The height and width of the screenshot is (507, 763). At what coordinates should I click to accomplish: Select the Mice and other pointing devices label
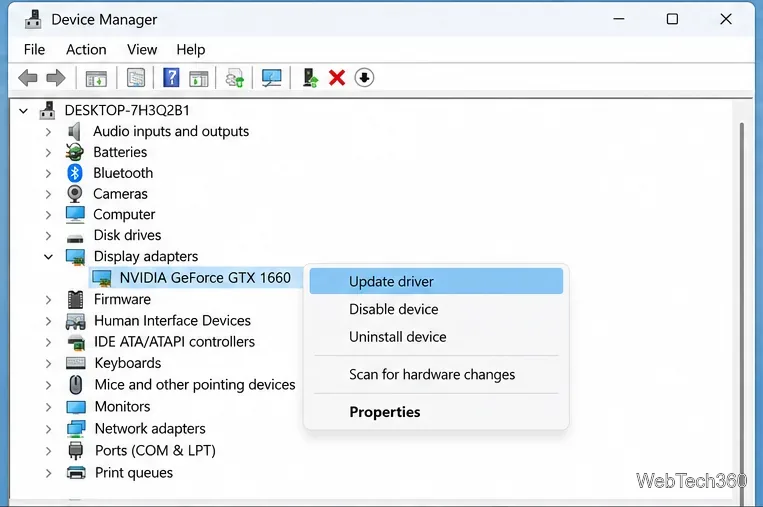click(x=195, y=385)
